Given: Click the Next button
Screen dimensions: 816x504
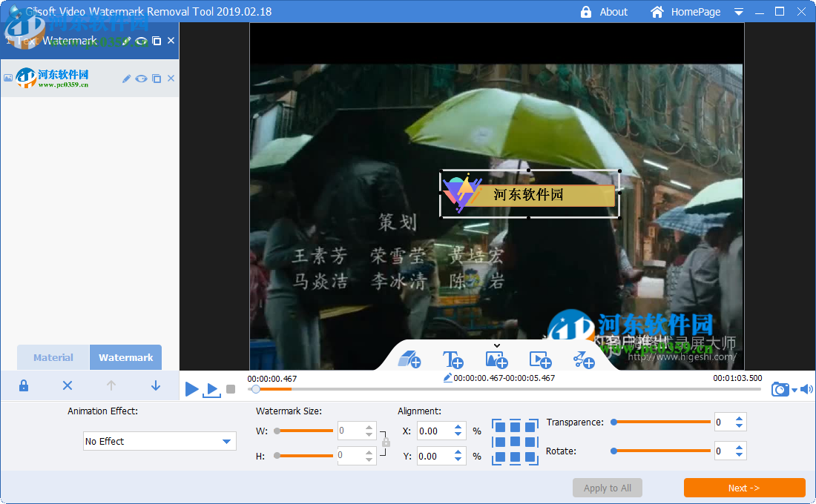Looking at the screenshot, I should [744, 488].
